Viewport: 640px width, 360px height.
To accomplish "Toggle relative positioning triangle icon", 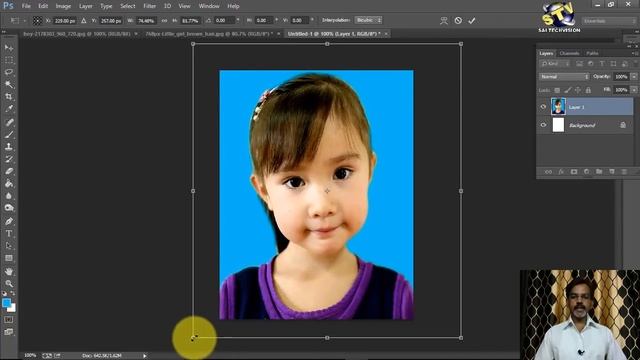I will click(83, 20).
